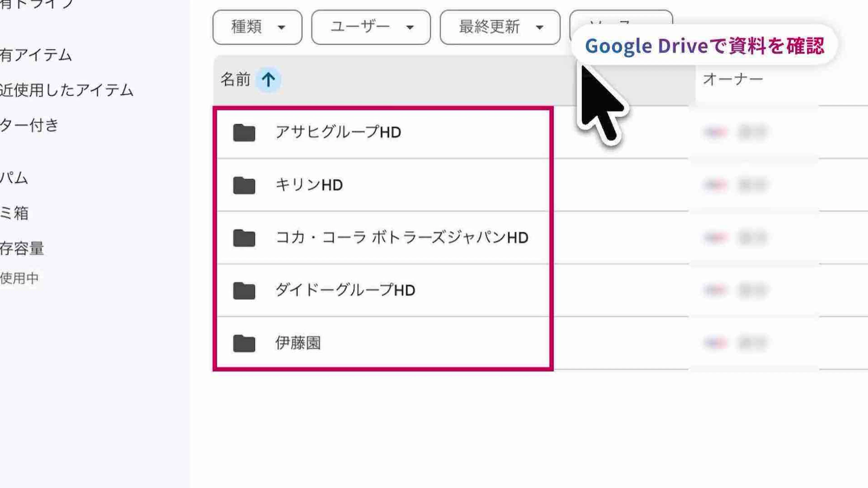This screenshot has width=868, height=488.
Task: Click the コカ・コーラ ボトラーズジャパンHD folder icon
Action: pos(244,238)
